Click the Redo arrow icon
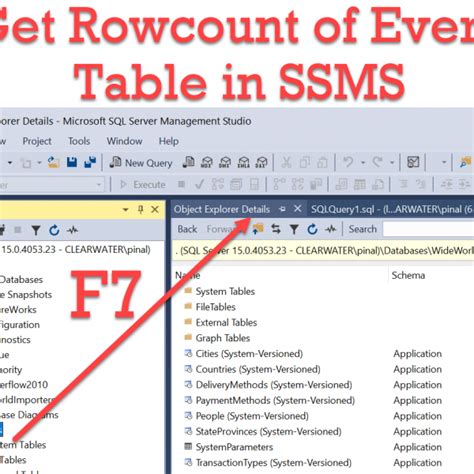The width and height of the screenshot is (474, 474). pos(378,162)
